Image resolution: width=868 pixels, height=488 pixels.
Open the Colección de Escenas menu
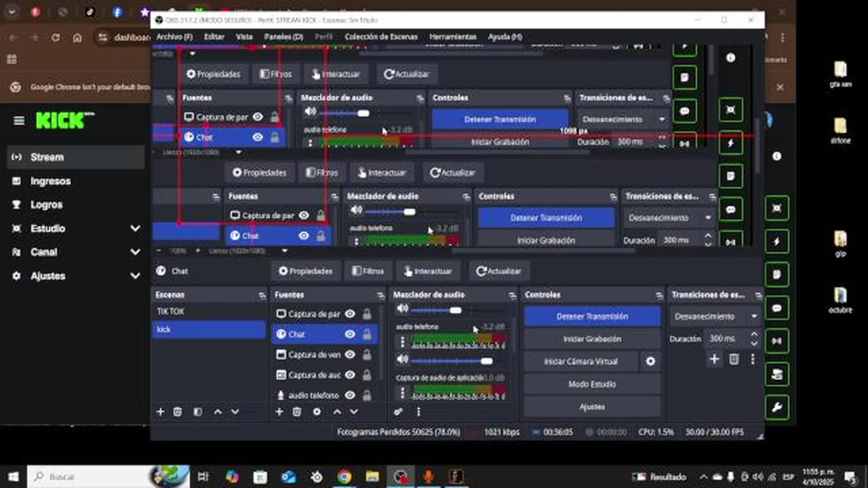tap(382, 37)
